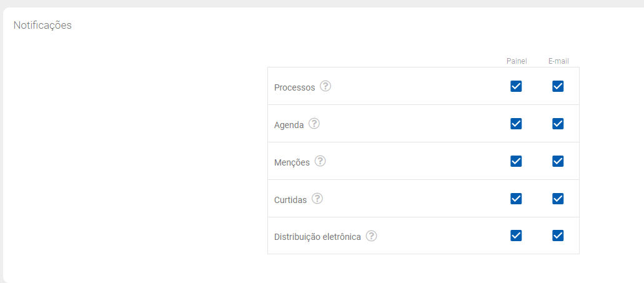Click the Painel column header
The width and height of the screenshot is (644, 283).
pyautogui.click(x=517, y=61)
